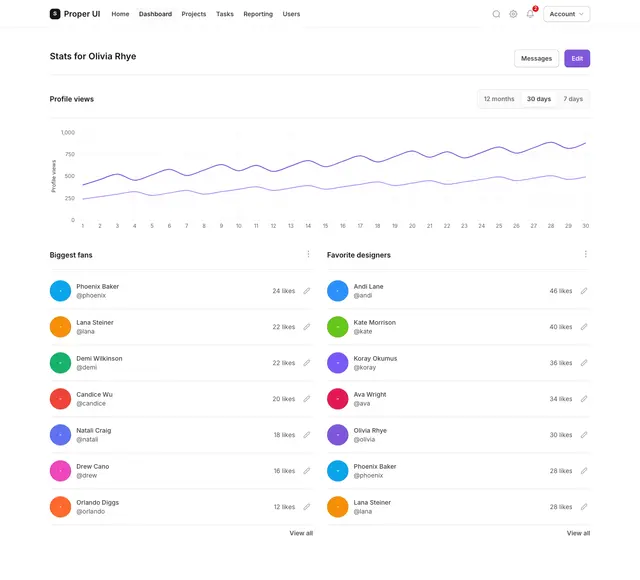Edit Natali Craig's row pencil icon
Screen dimensions: 640x580
click(x=307, y=435)
